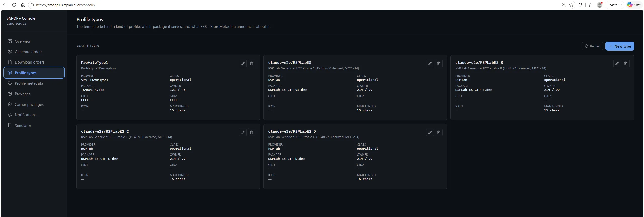Edit the claude-e2e/RSPLabES_B profile type

(x=617, y=64)
